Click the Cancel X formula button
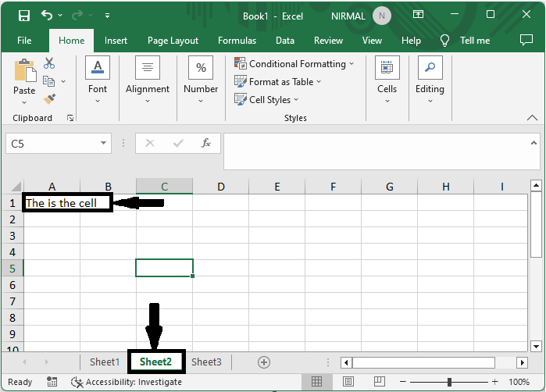Screen dimensions: 546x392 click(150, 143)
